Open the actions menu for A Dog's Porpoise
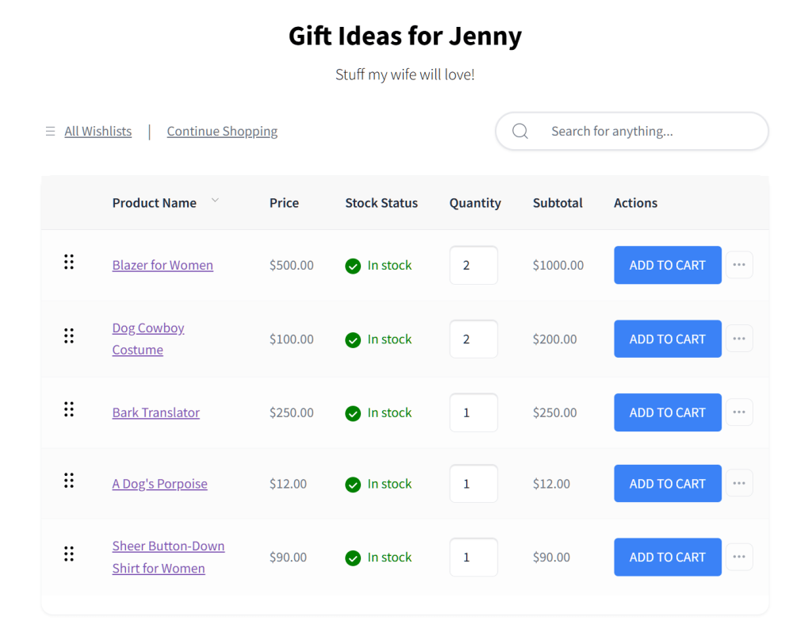 [x=739, y=483]
